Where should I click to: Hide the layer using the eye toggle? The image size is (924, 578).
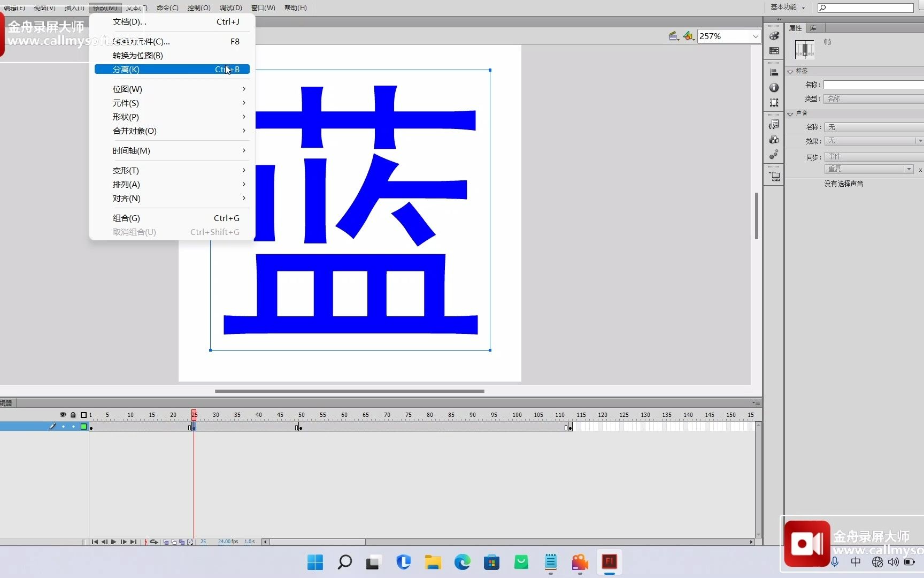(64, 427)
